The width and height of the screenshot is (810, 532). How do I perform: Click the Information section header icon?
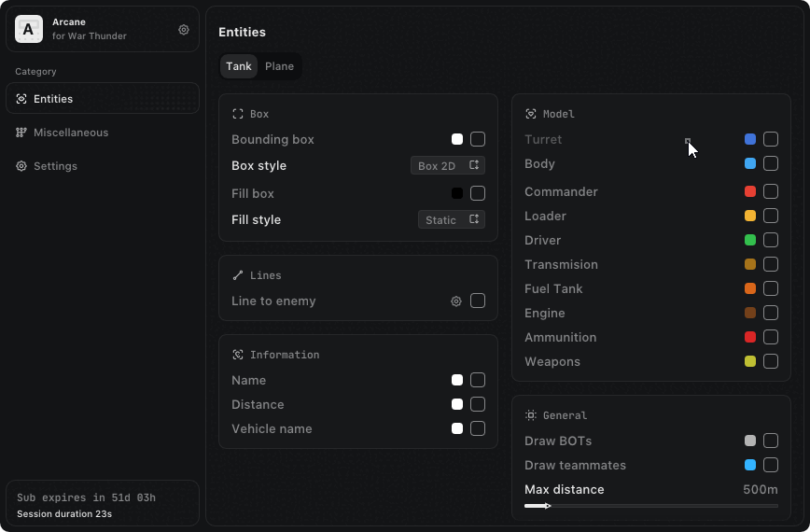[x=238, y=355]
